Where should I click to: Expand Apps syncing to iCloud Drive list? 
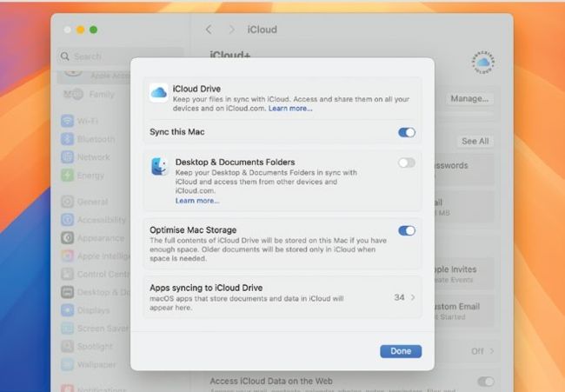[404, 297]
